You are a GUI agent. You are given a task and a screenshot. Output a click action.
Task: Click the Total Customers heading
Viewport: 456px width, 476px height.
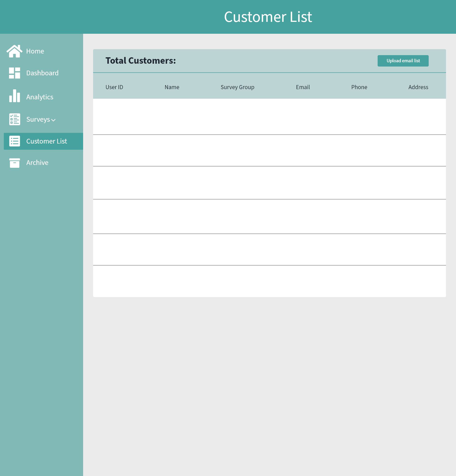pos(141,61)
